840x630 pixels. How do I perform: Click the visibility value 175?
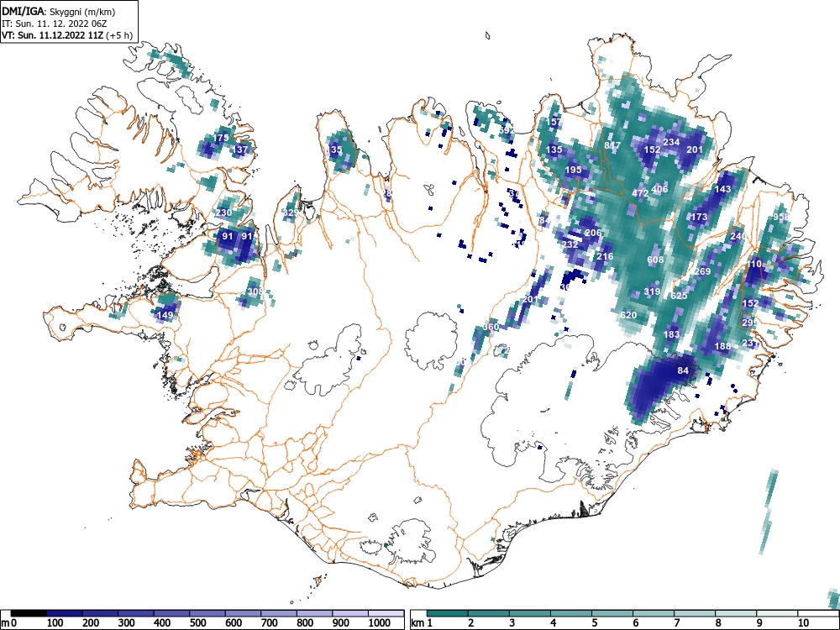coord(221,138)
